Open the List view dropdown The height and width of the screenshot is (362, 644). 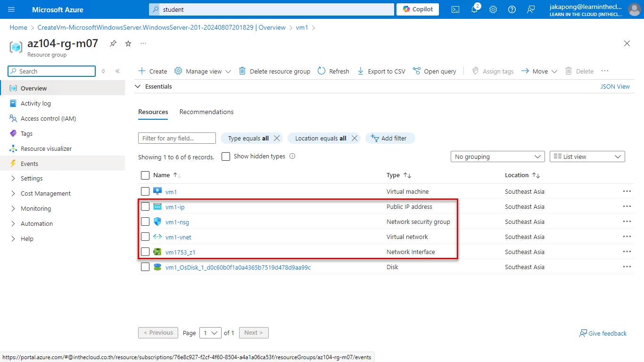click(587, 156)
